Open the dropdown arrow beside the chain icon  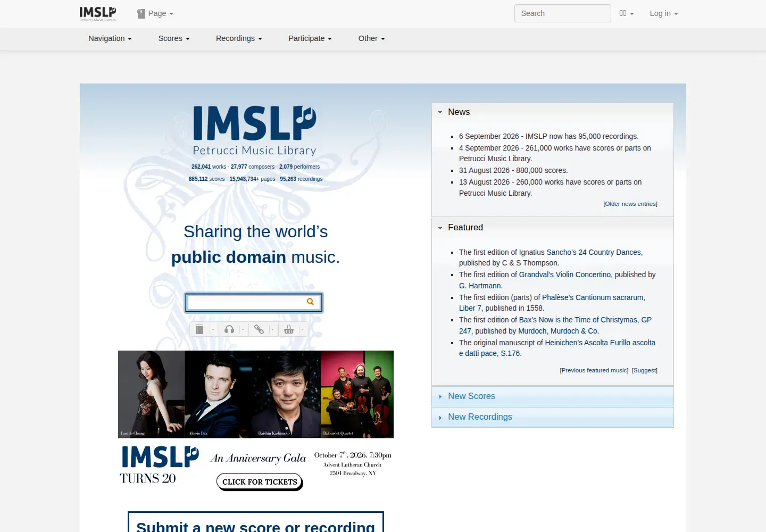click(x=272, y=329)
